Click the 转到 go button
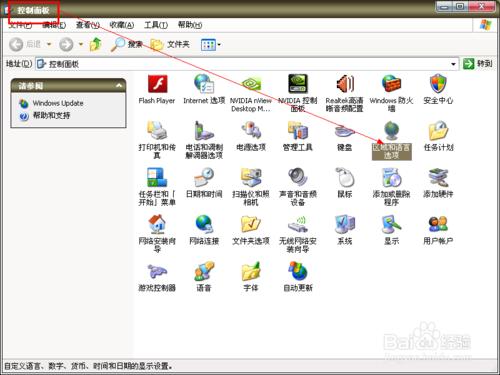Viewport: 500px width, 375px height. 478,64
